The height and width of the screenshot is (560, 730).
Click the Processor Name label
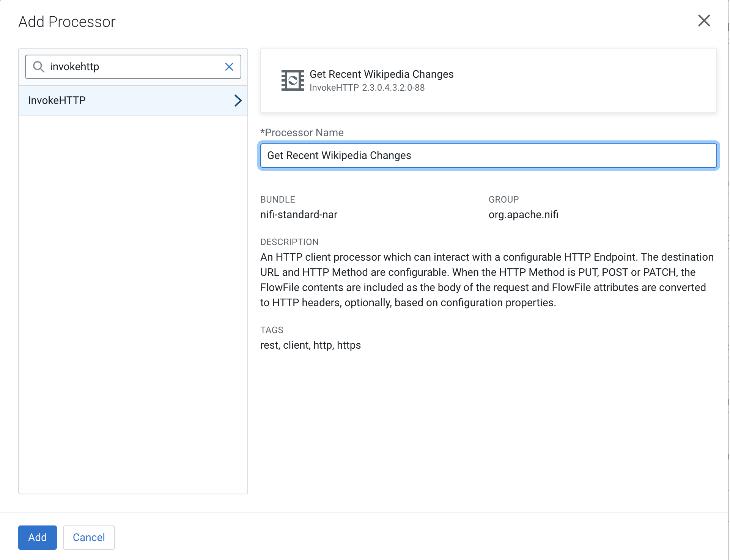click(x=302, y=133)
